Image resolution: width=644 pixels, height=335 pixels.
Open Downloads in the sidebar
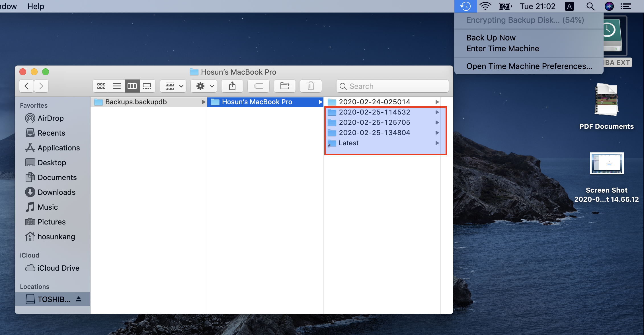(x=56, y=192)
